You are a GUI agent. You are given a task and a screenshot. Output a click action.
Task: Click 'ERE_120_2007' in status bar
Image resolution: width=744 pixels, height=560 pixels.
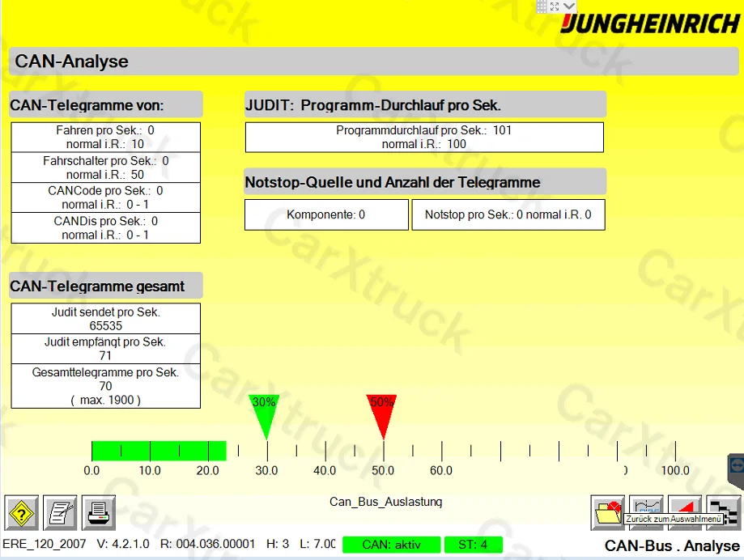45,544
